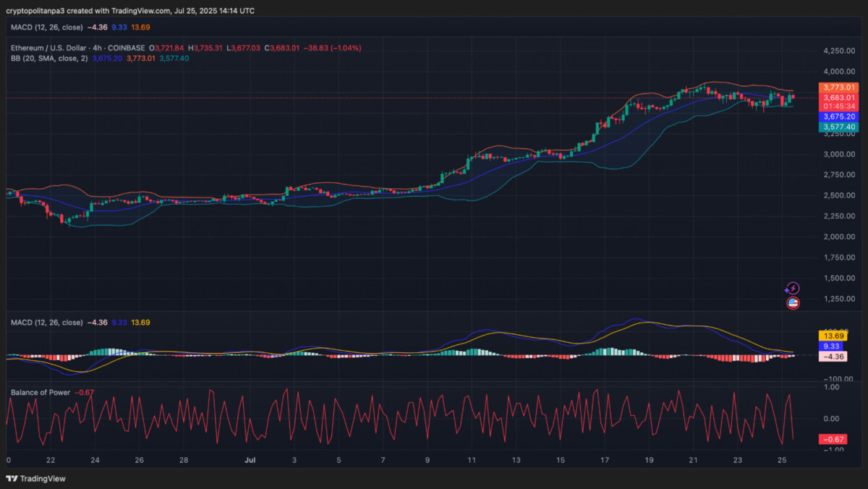Select the BB (20, SMA, close, 2) legend
Viewport: 868px width, 489px height.
point(49,58)
